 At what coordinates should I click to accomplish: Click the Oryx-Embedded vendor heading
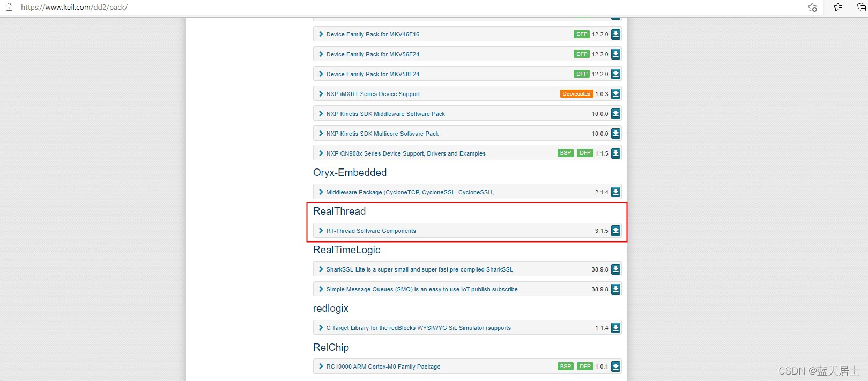(x=350, y=173)
